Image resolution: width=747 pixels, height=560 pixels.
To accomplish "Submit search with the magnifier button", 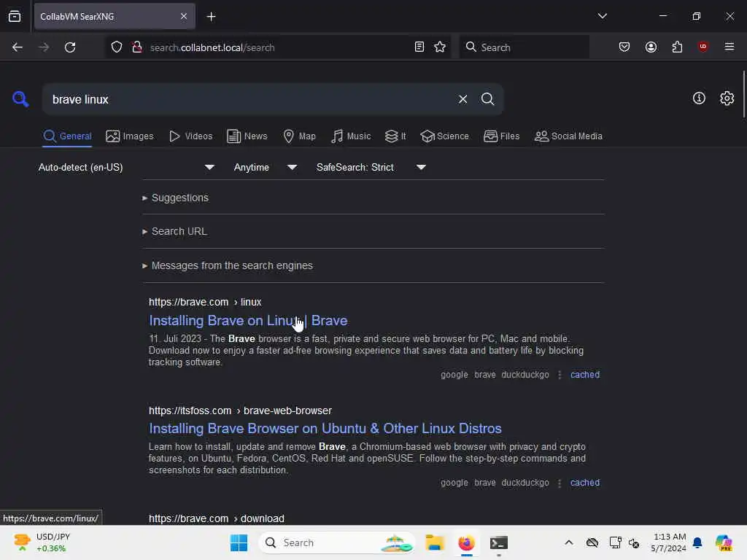I will [x=487, y=99].
